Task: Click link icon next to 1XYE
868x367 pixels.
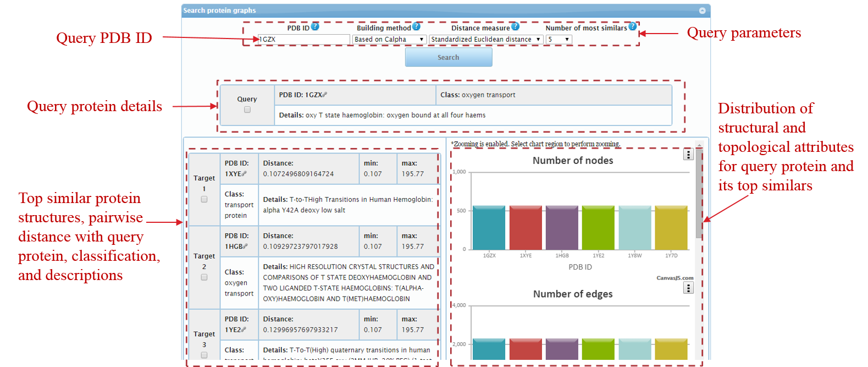Action: [x=245, y=174]
